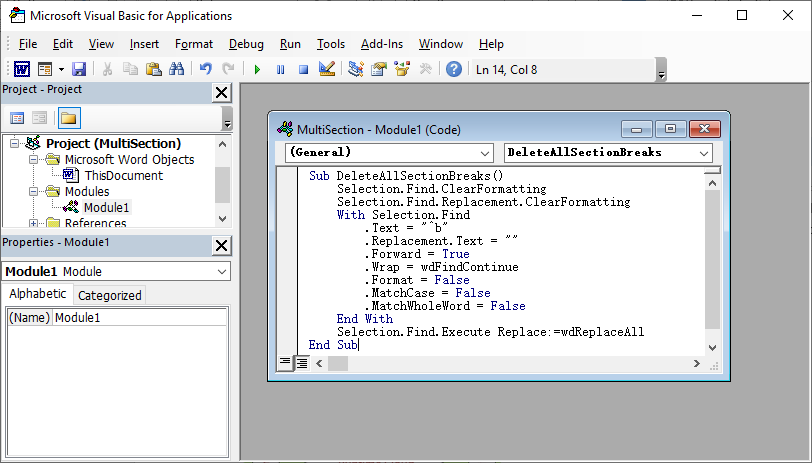This screenshot has width=812, height=463.
Task: Collapse Microsoft Word Objects folder
Action: [33, 160]
